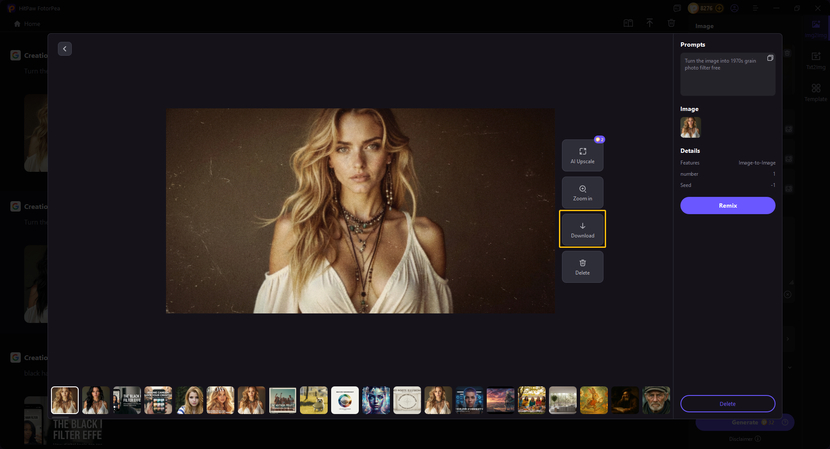Screen dimensions: 830x449
Task: Click the outlined Delete button in panel
Action: 727,403
